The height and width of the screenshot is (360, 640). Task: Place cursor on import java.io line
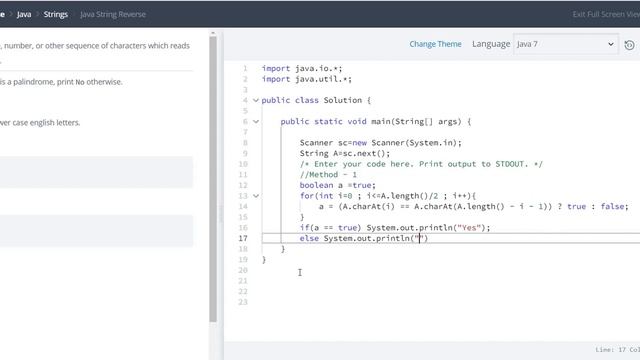[302, 68]
